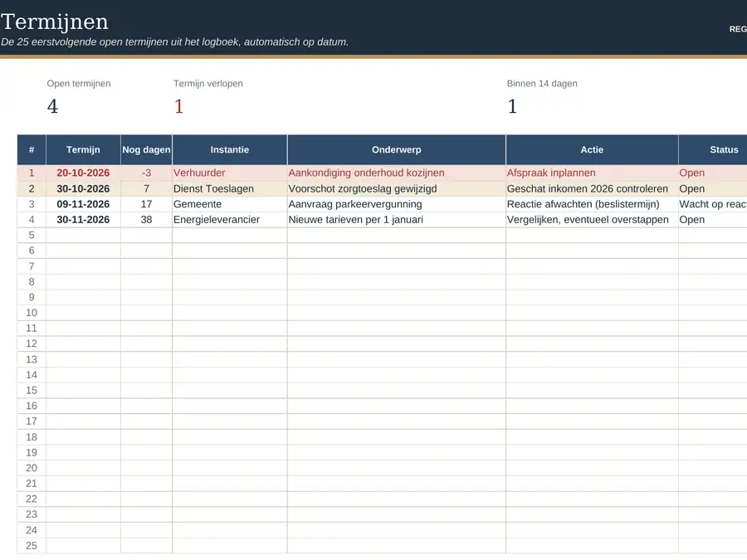747x560 pixels.
Task: Select the 'Status' column header
Action: click(x=713, y=149)
